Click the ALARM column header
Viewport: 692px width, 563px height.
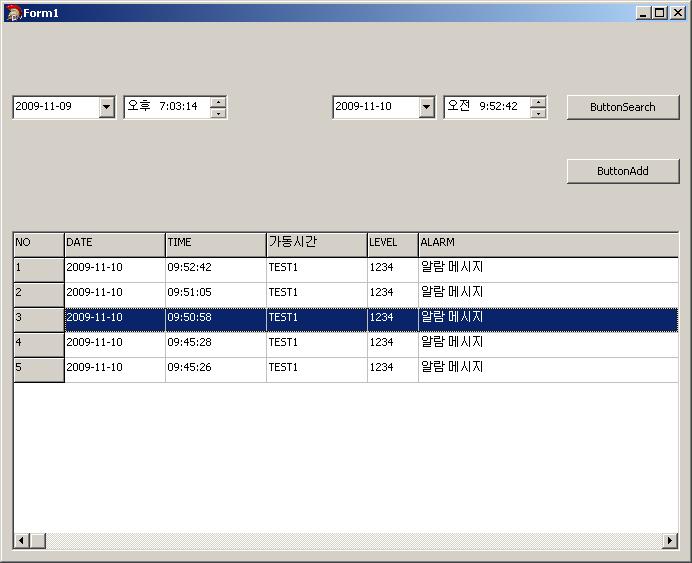547,243
